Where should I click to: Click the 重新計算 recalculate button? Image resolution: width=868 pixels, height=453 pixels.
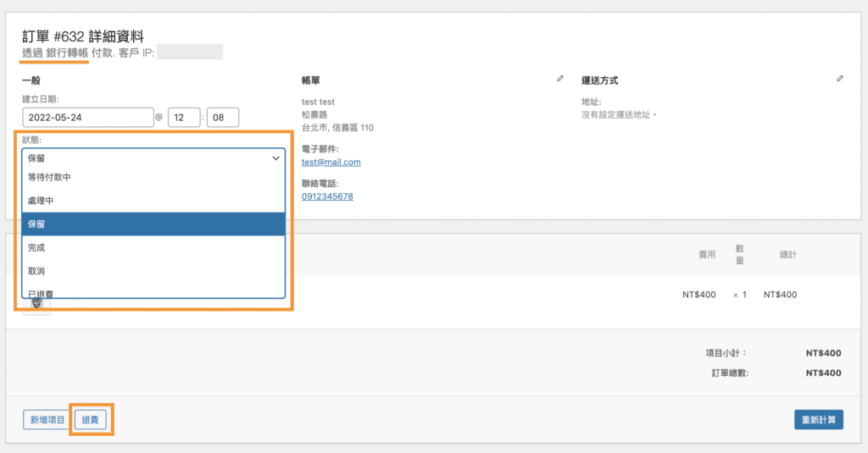pyautogui.click(x=819, y=420)
